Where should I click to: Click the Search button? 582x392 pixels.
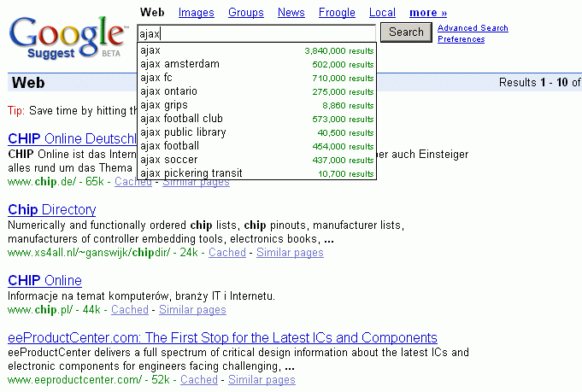[406, 32]
